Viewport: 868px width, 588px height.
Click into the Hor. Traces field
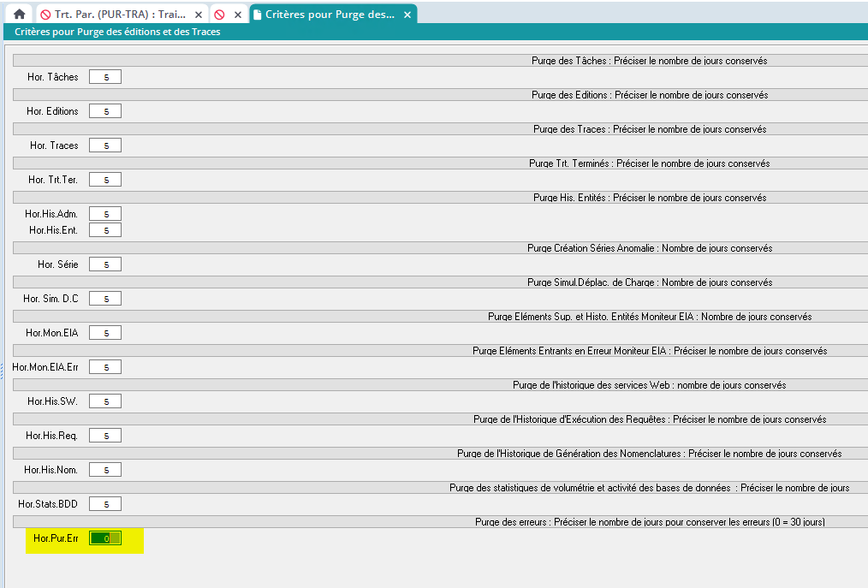tap(105, 146)
